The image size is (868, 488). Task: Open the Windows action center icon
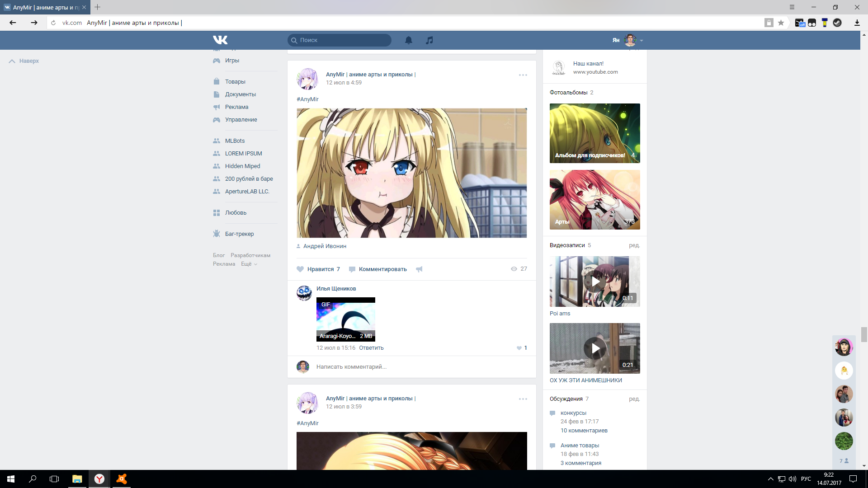853,479
